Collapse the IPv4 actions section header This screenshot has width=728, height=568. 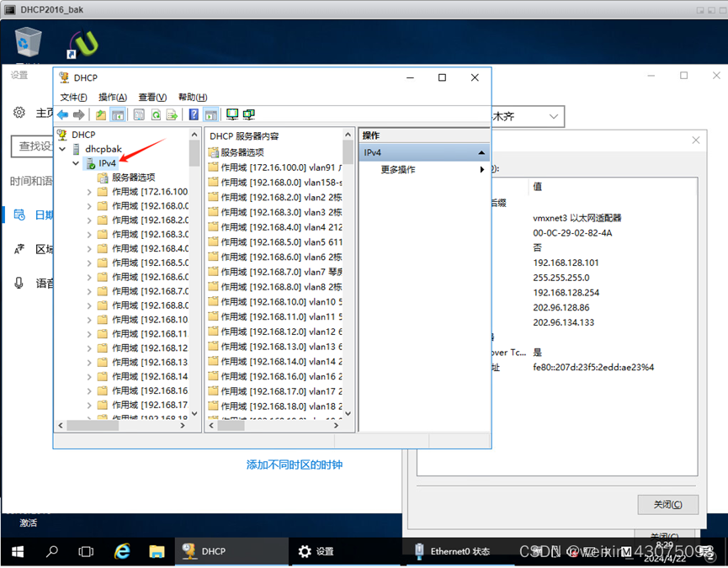tap(481, 152)
